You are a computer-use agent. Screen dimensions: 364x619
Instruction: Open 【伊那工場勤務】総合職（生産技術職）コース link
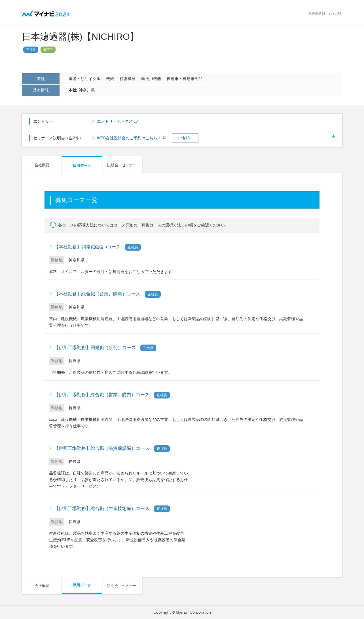(101, 509)
